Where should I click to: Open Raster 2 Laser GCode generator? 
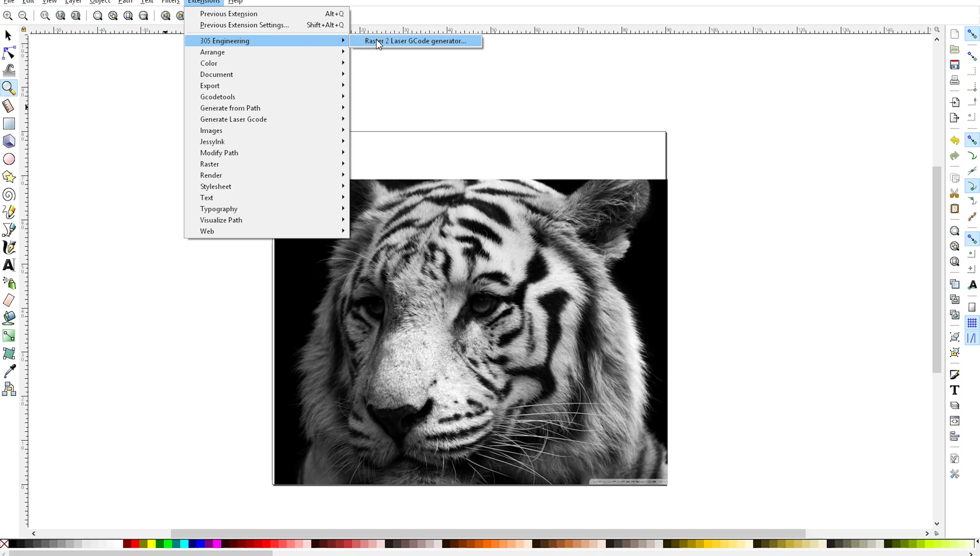pyautogui.click(x=415, y=41)
